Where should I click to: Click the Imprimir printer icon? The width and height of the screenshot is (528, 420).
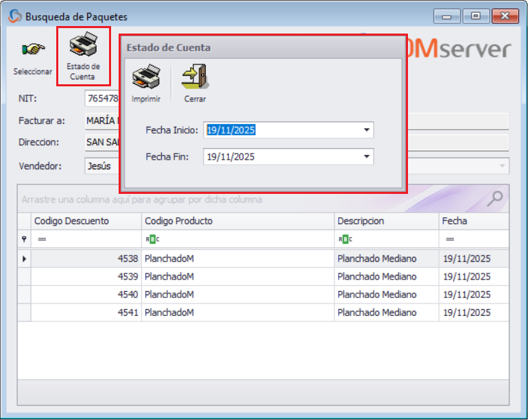click(145, 77)
